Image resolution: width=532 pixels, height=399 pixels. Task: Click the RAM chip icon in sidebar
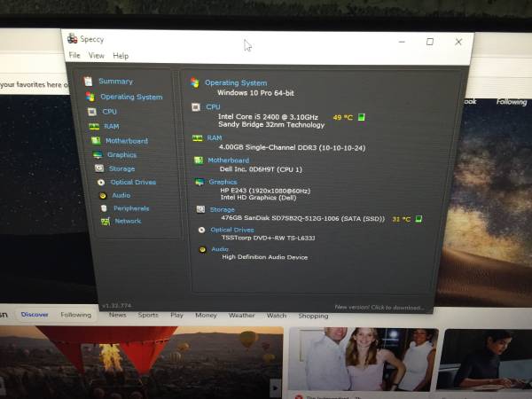tap(92, 127)
